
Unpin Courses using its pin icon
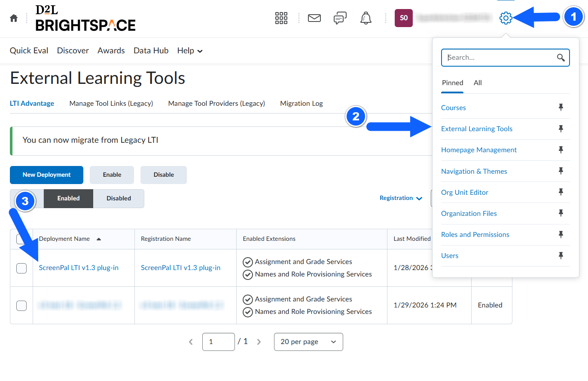[x=561, y=108]
